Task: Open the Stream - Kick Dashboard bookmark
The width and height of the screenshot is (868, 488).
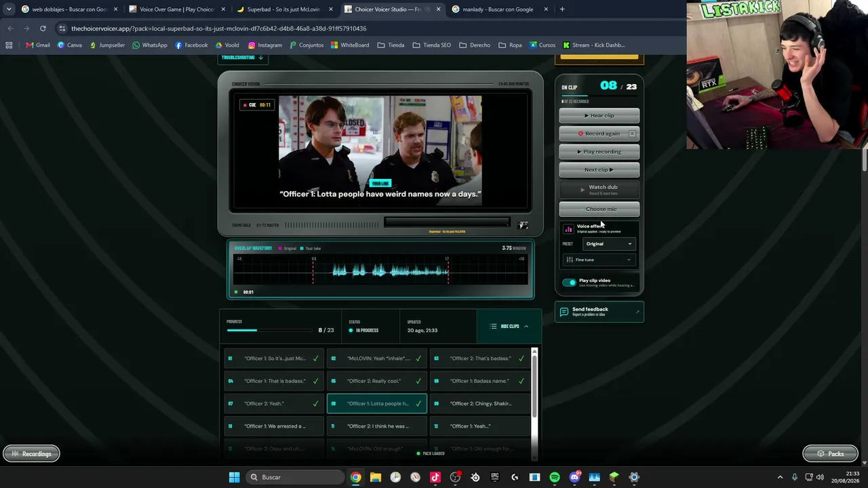Action: point(594,45)
